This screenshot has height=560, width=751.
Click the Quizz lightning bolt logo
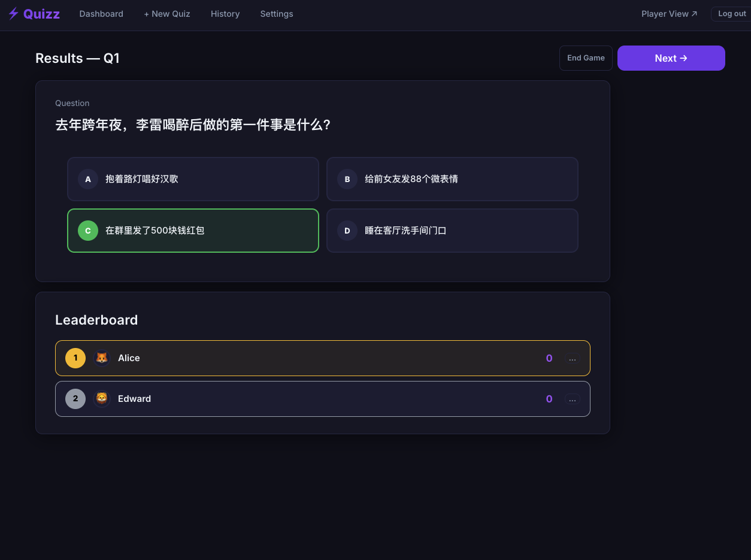(x=13, y=14)
